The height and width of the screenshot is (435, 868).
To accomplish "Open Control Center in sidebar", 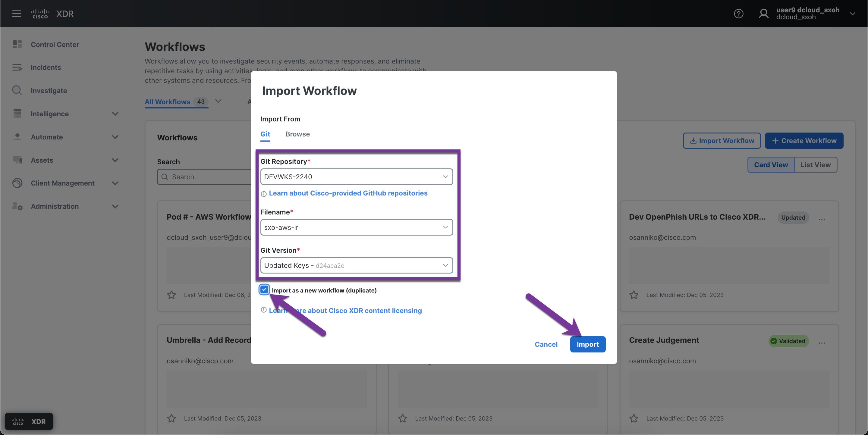I will (x=55, y=45).
